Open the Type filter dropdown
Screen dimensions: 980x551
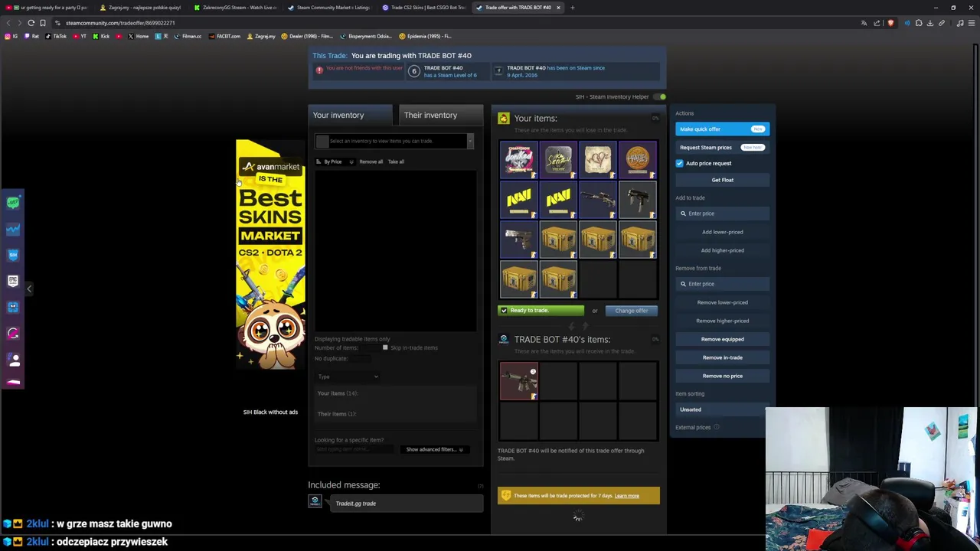[x=348, y=377]
